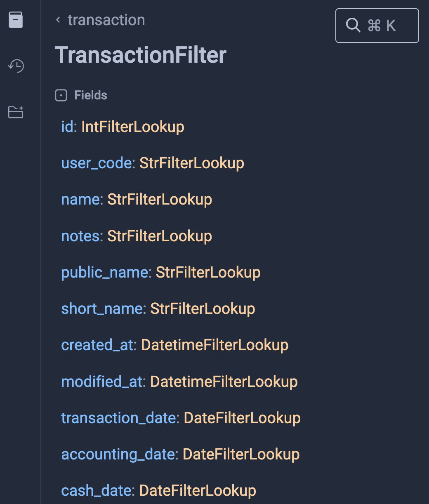Open StrFilterLookup next to name
Screen dimensions: 429x504
pos(159,199)
